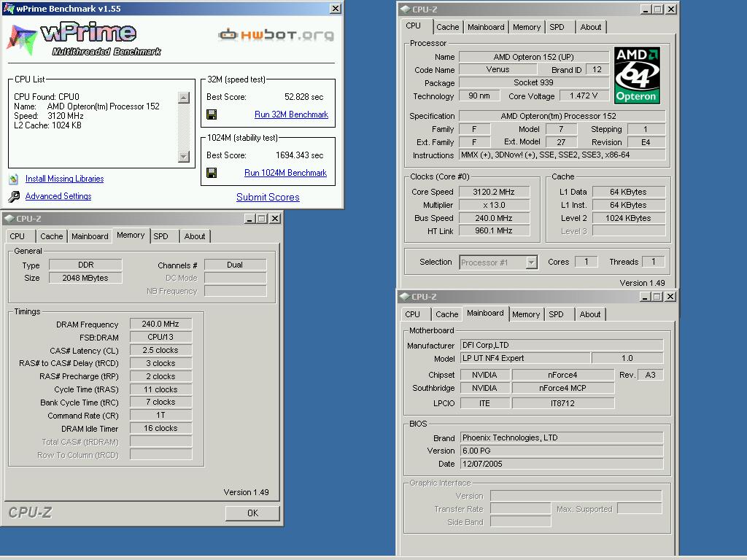
Task: Click the HT Link 960.1 MHz field
Action: point(494,231)
